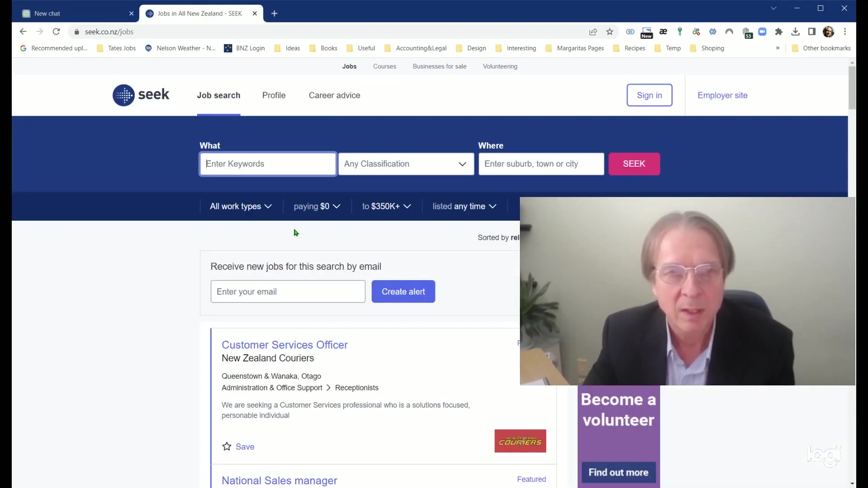Click the Sign in button

coord(649,95)
